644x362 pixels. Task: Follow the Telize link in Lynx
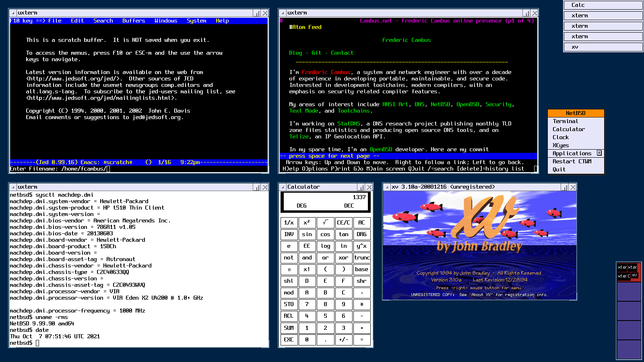point(299,137)
